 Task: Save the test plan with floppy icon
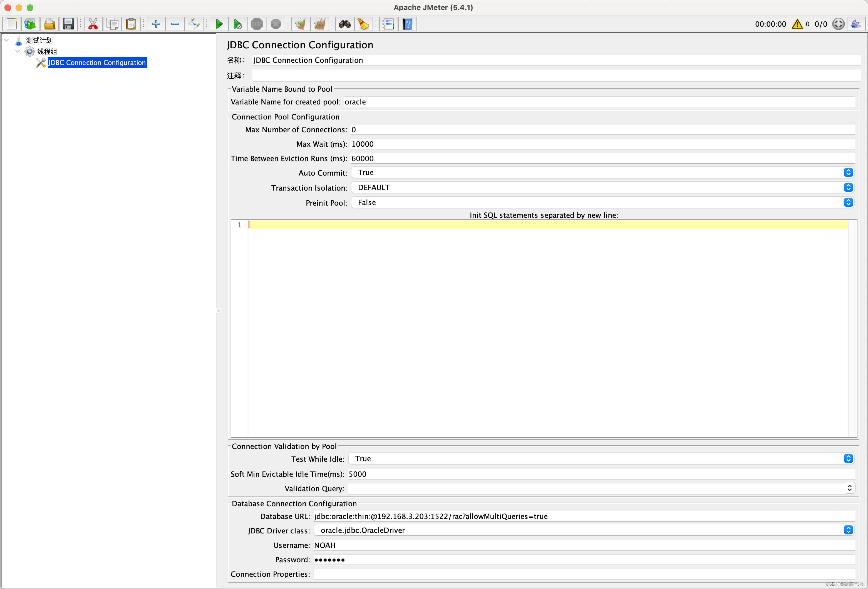68,24
